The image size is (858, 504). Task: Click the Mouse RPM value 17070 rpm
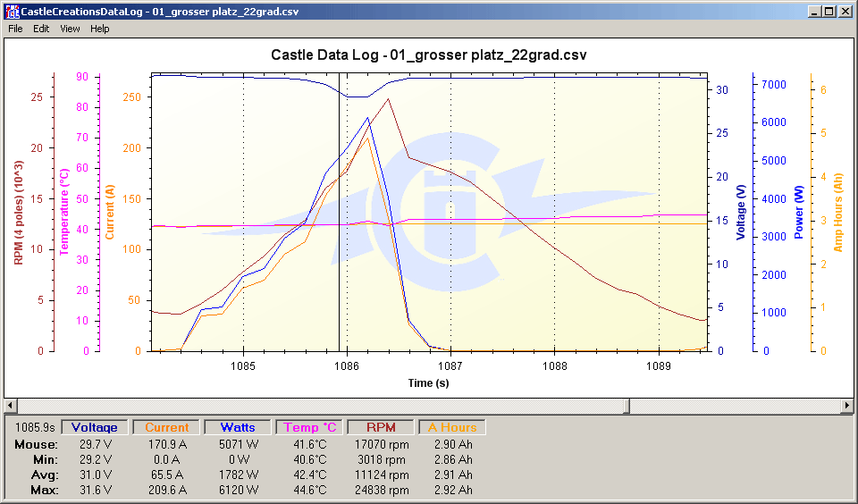(x=382, y=444)
